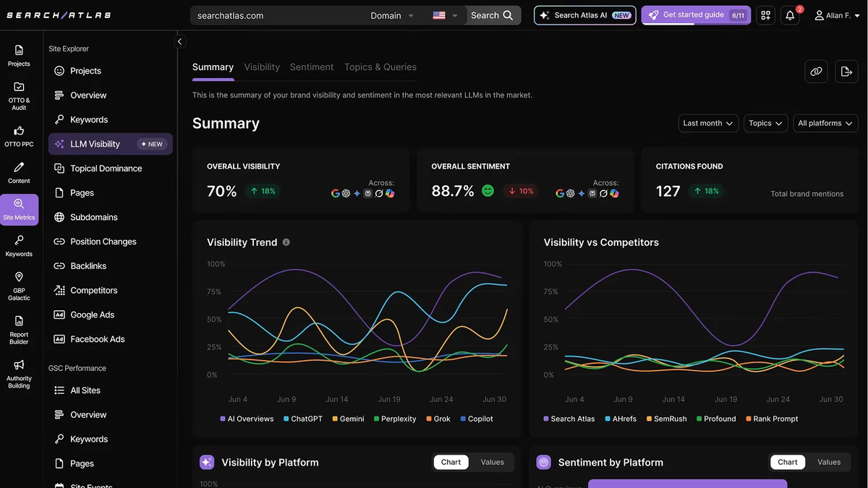This screenshot has height=488, width=868.
Task: Toggle the AI Overviews legend series
Action: pos(247,419)
